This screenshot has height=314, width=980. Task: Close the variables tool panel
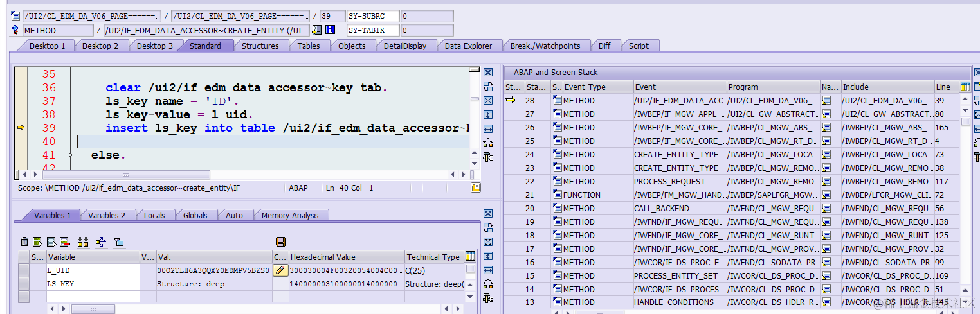pos(488,214)
